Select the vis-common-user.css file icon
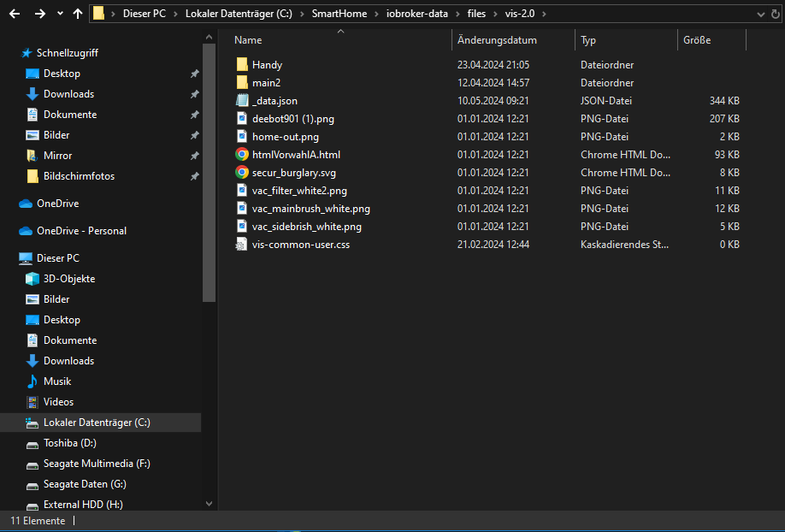Viewport: 785px width, 532px height. [242, 245]
